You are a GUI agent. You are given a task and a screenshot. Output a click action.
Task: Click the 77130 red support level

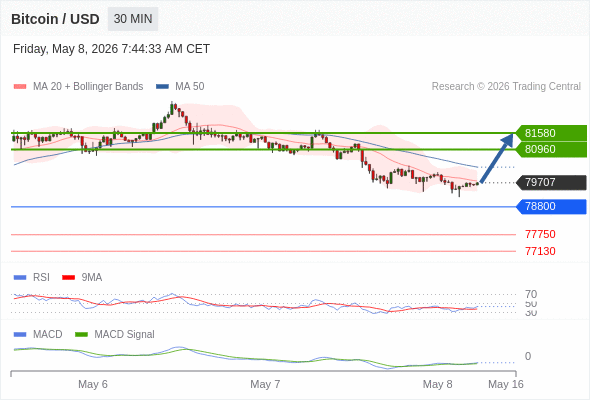click(x=540, y=251)
